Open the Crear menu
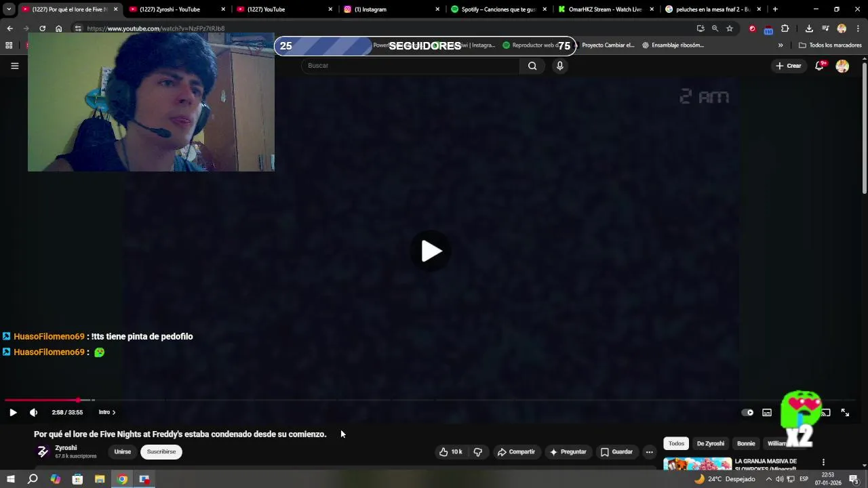The image size is (868, 488). click(x=789, y=66)
